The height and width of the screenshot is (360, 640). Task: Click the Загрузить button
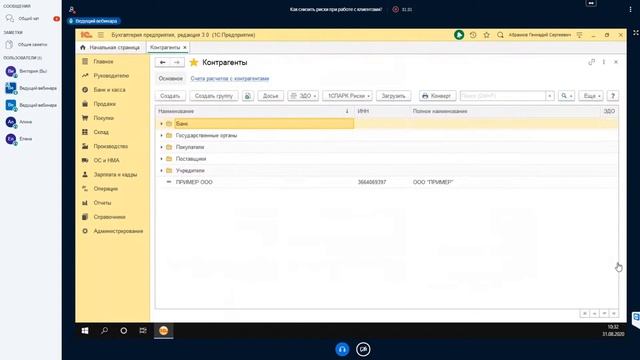pos(393,96)
